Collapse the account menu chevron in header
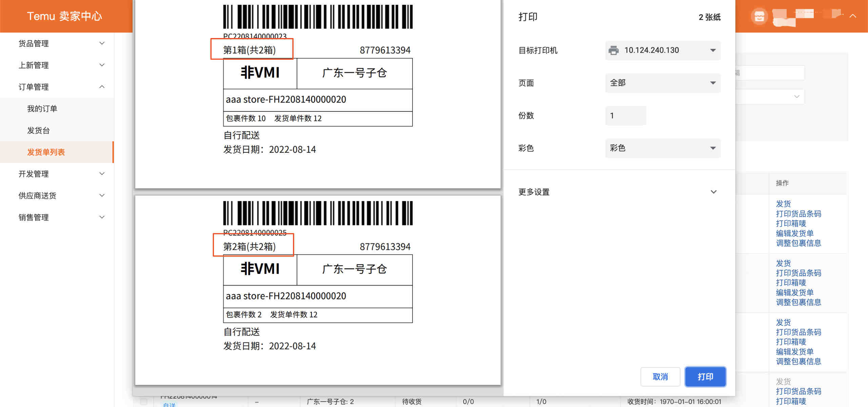 (853, 16)
